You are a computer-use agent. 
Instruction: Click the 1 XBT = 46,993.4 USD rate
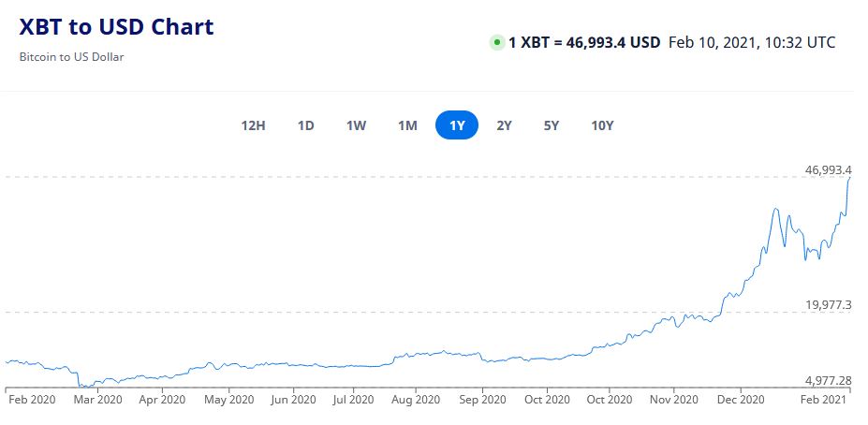(584, 42)
